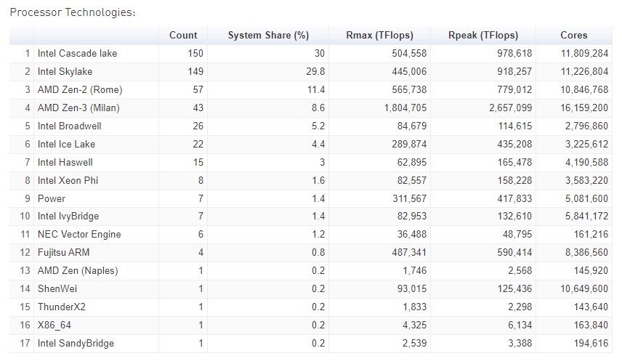
Task: Select the Intel Broadwell entry
Action: (x=69, y=126)
